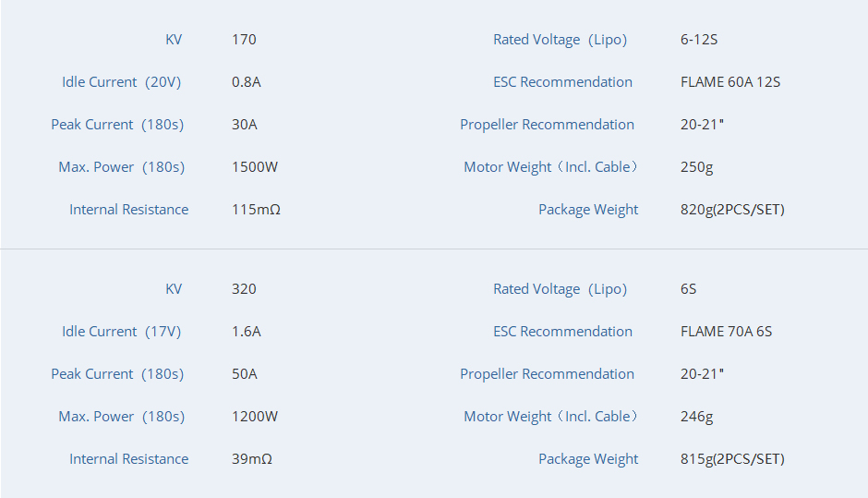The height and width of the screenshot is (498, 868).
Task: Select the 250g motor weight value
Action: click(697, 167)
